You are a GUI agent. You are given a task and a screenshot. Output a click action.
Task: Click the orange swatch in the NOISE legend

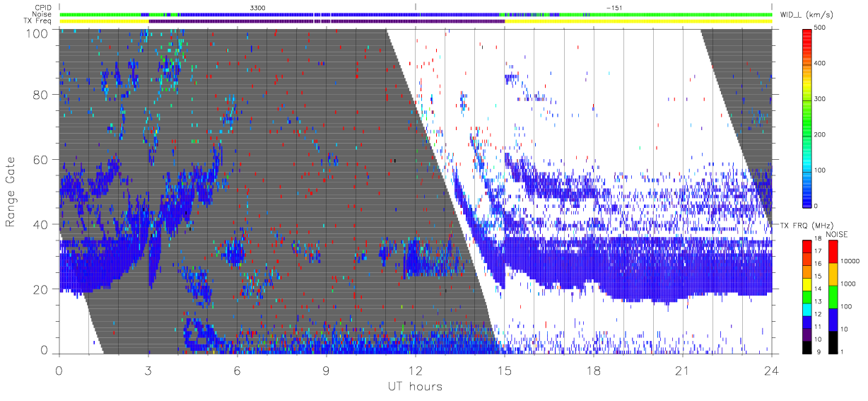pyautogui.click(x=833, y=274)
